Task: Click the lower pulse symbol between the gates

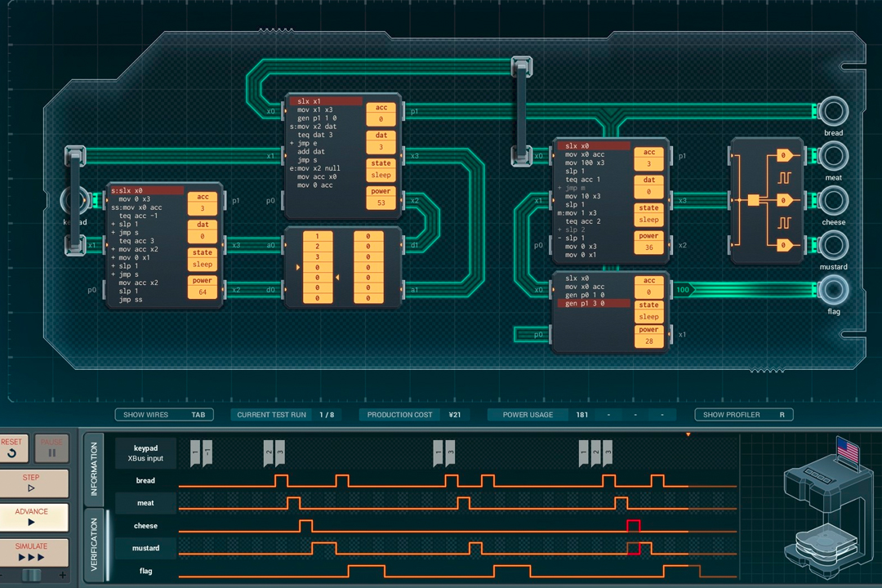Action: (x=784, y=223)
